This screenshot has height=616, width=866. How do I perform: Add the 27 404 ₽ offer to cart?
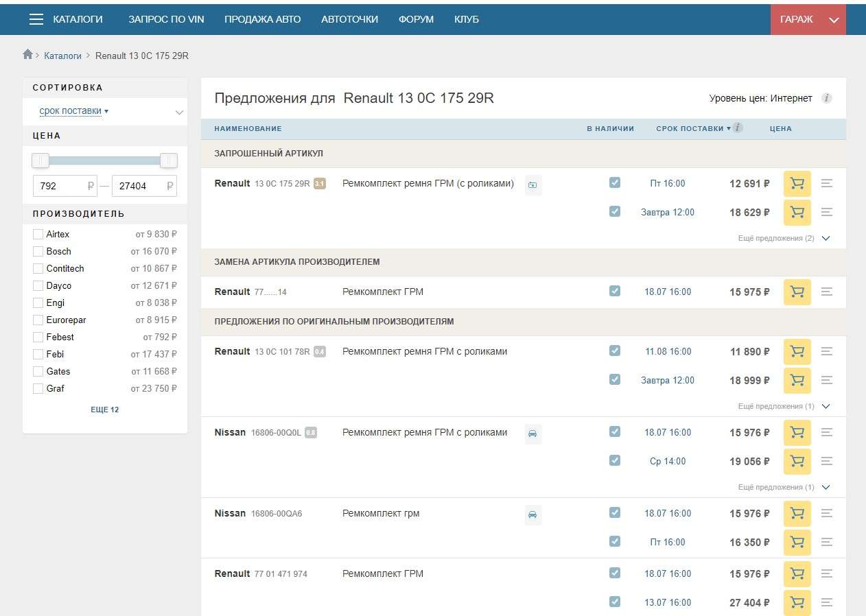click(797, 602)
